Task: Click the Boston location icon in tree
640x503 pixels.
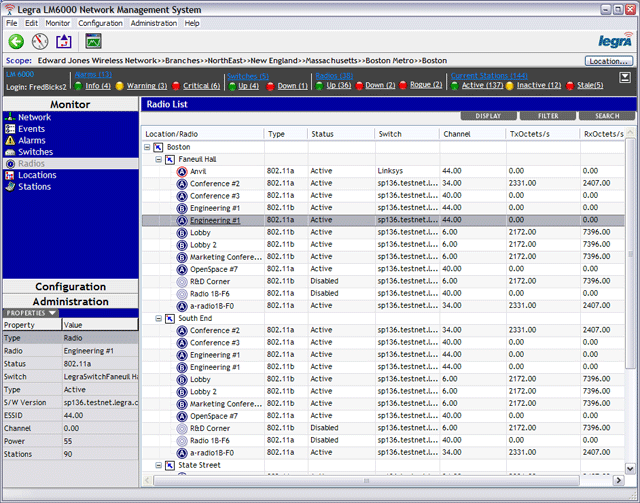Action: click(158, 147)
